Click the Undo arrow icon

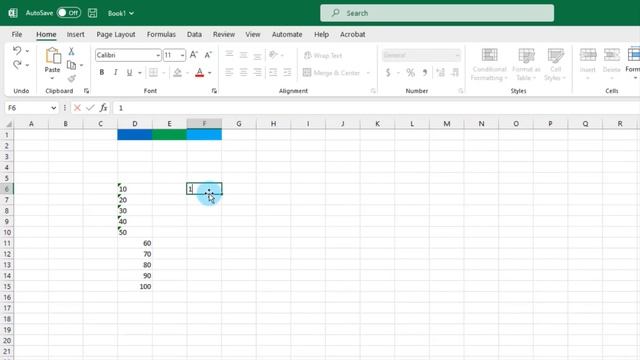pos(17,50)
